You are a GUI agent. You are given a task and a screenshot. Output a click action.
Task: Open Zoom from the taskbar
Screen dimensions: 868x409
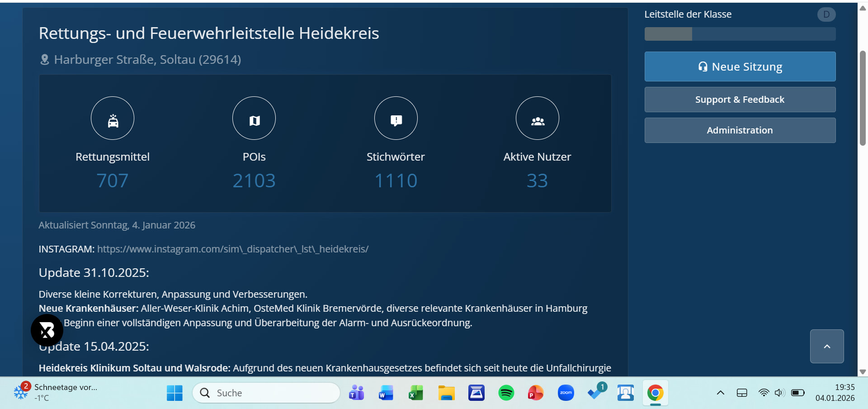(x=566, y=393)
